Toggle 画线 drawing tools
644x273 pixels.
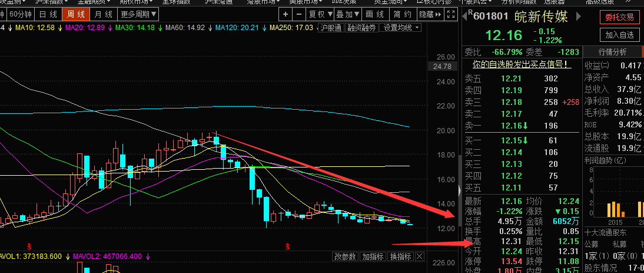click(375, 14)
